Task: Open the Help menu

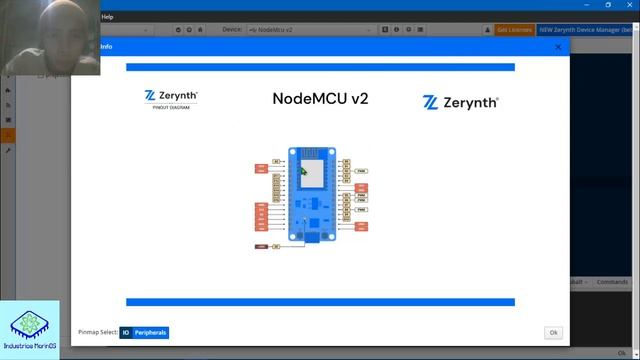Action: click(107, 17)
